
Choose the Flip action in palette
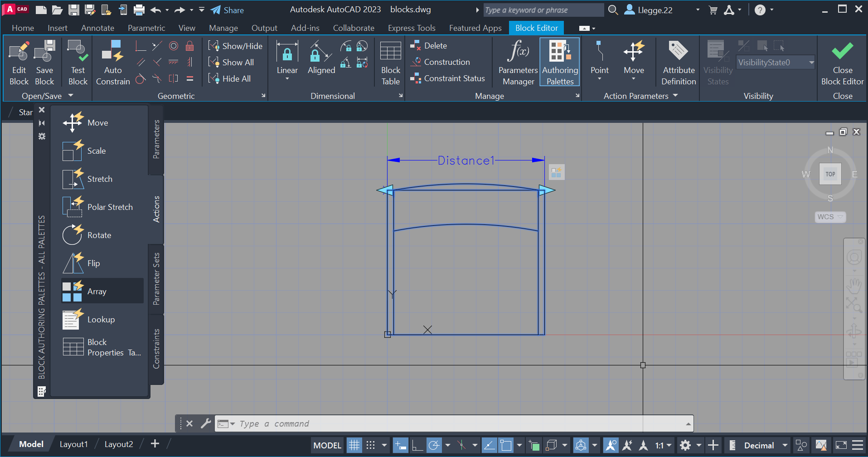pyautogui.click(x=103, y=263)
